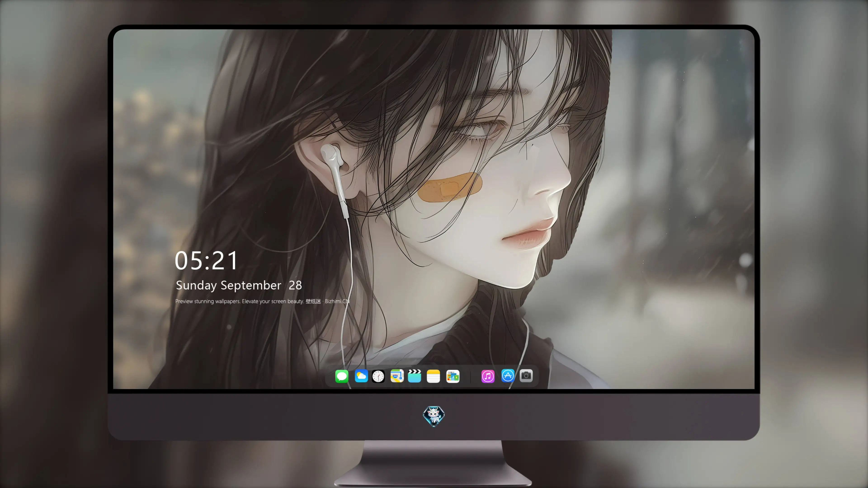
Task: Open the gray Camera app in dock
Action: click(526, 375)
